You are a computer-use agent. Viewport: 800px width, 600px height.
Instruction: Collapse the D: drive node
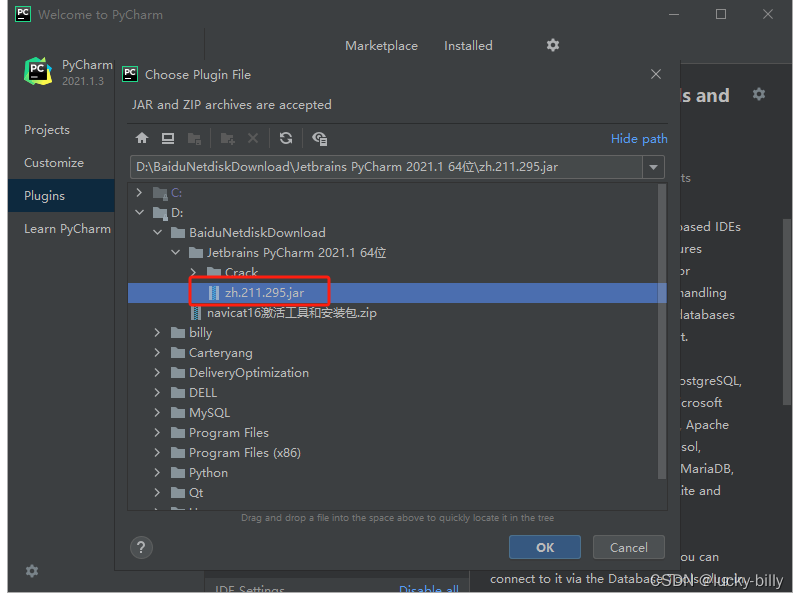point(139,213)
